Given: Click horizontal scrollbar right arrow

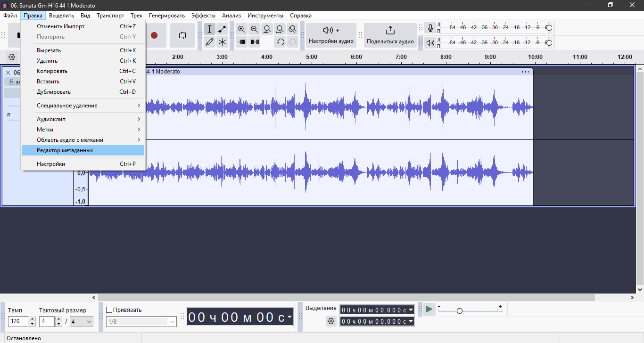Looking at the screenshot, I should 632,297.
